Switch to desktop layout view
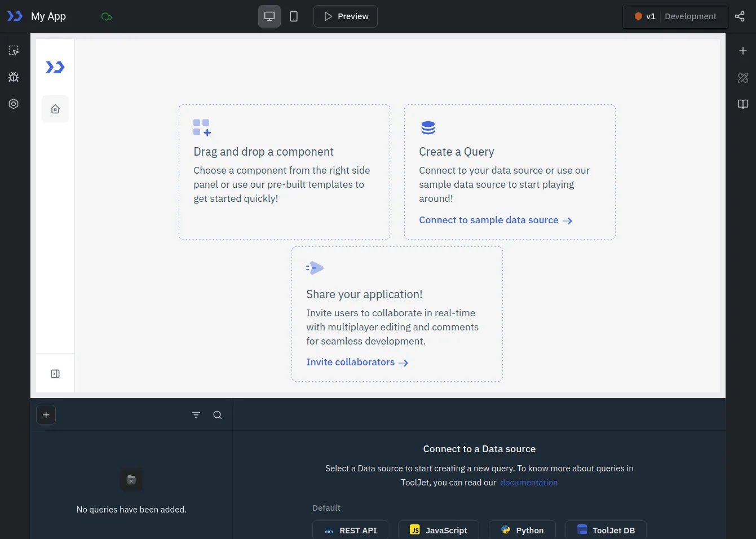Screen dimensions: 756x539 pos(269,16)
